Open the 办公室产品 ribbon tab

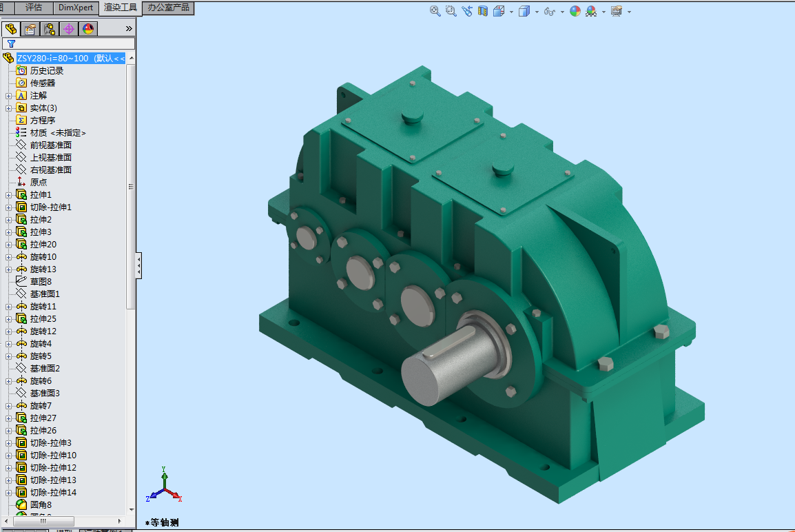(168, 8)
